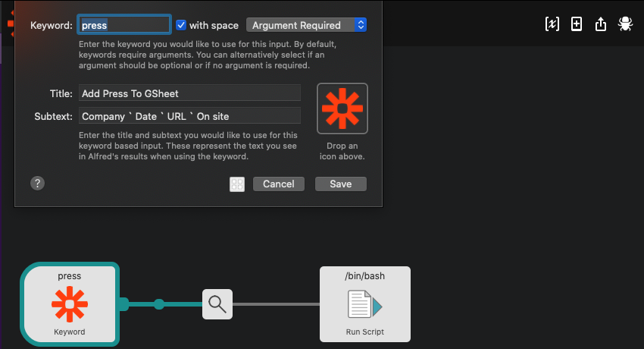Click the export workflow share icon
Screen dimensions: 644x349
click(x=601, y=24)
